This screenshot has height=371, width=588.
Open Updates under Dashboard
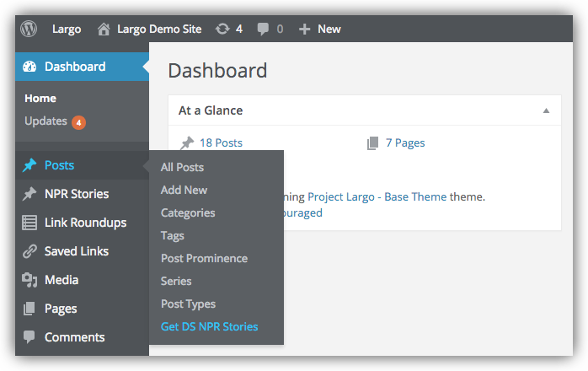(x=45, y=121)
